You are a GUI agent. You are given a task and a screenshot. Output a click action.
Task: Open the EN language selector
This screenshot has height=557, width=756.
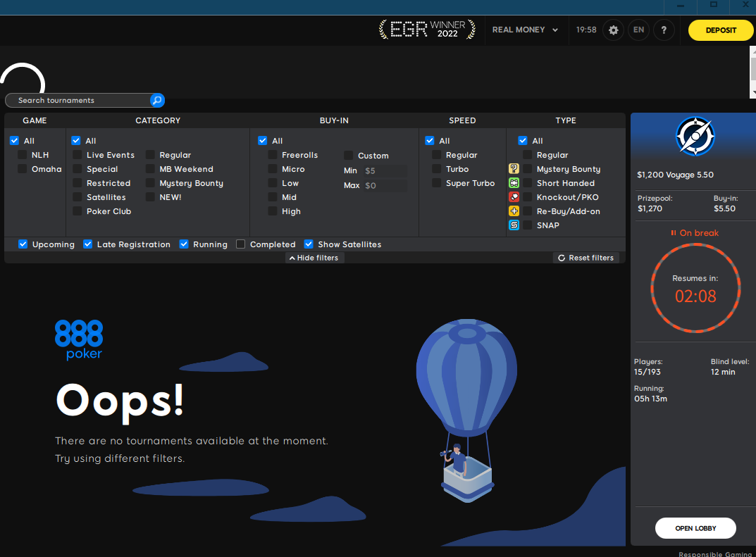click(x=638, y=30)
